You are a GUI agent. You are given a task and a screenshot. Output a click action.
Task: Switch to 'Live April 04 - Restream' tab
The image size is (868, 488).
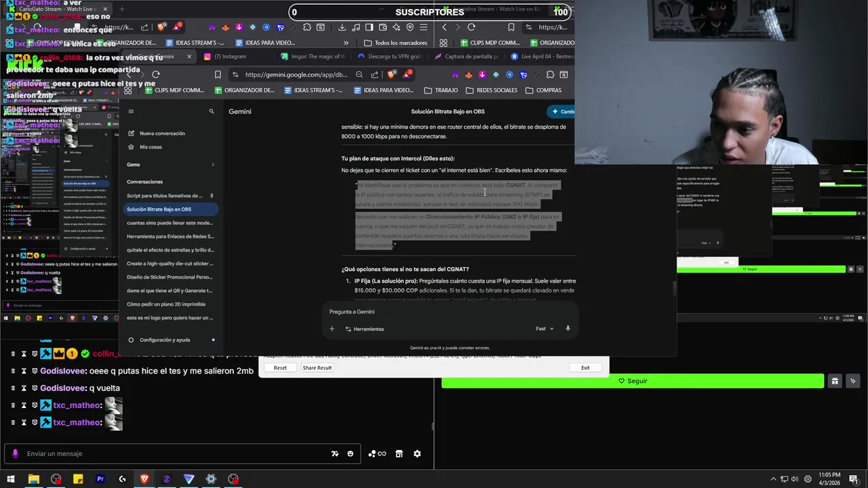coord(542,56)
